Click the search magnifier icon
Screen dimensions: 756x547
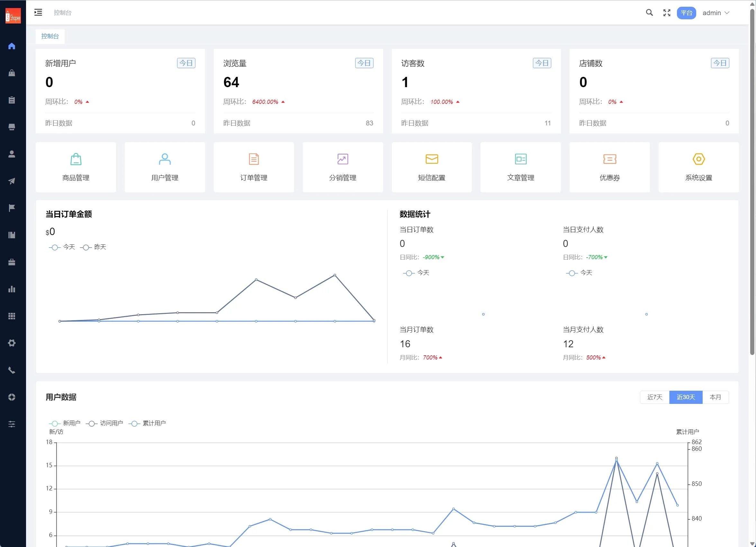tap(649, 13)
